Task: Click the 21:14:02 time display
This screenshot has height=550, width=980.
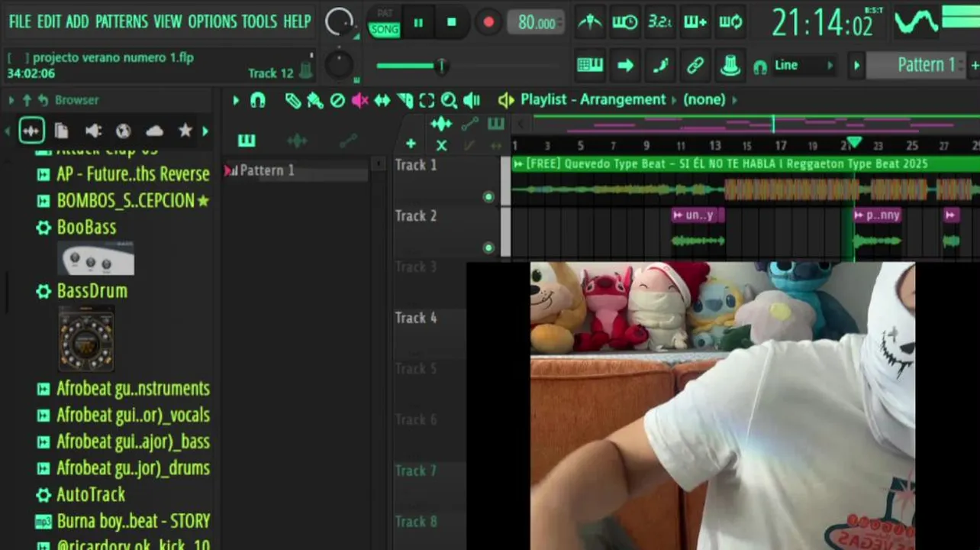Action: [x=821, y=23]
